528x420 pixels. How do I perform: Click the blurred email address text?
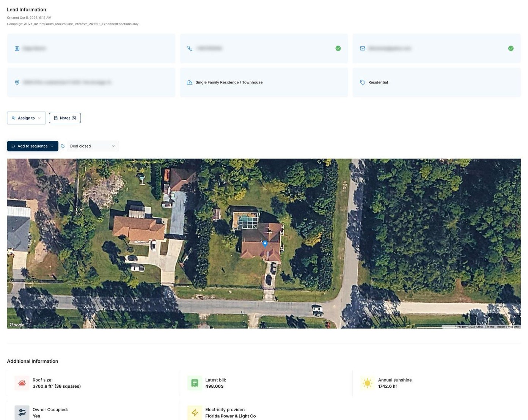click(x=390, y=49)
